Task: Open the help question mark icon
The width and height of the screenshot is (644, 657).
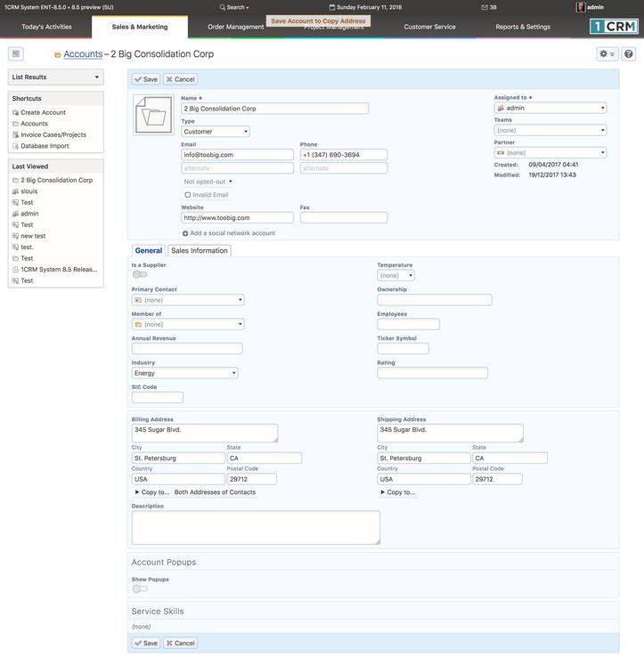Action: [x=628, y=53]
